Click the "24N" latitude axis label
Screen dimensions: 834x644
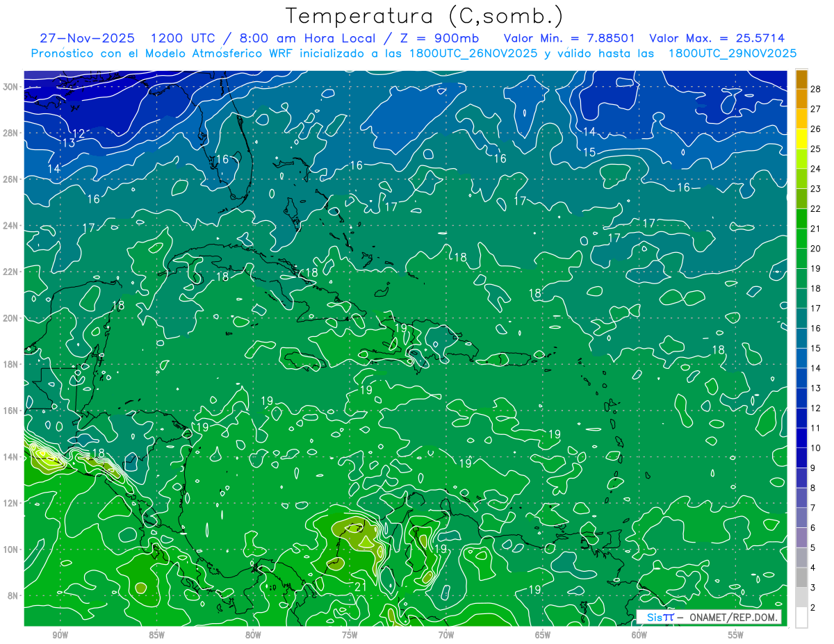pos(12,226)
